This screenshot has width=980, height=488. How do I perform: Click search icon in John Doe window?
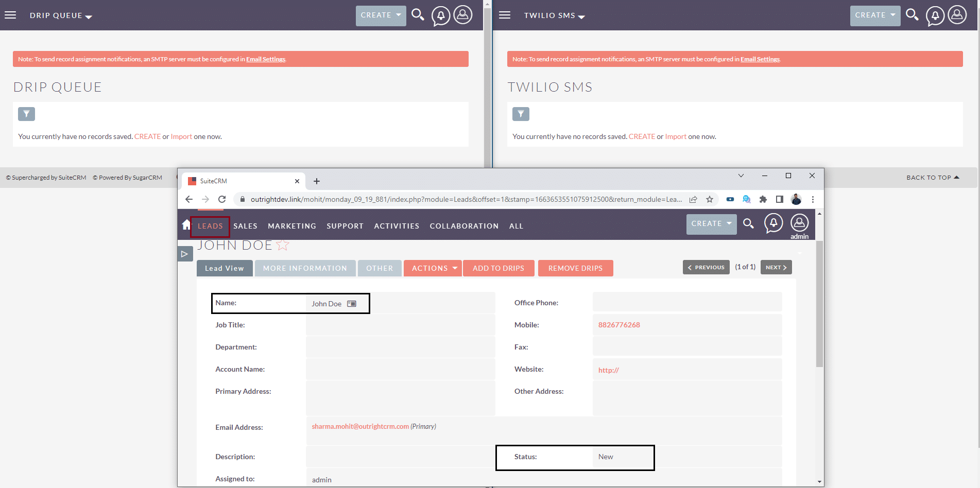pyautogui.click(x=748, y=223)
